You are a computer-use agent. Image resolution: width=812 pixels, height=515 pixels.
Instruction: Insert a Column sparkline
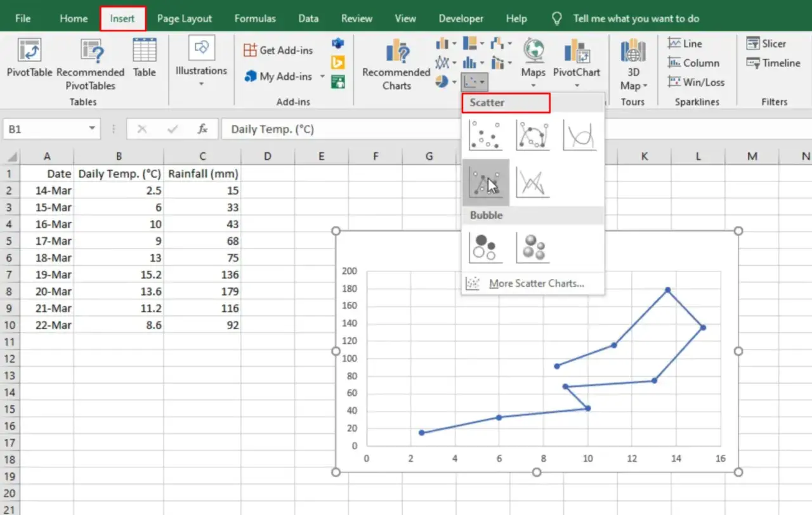(693, 63)
